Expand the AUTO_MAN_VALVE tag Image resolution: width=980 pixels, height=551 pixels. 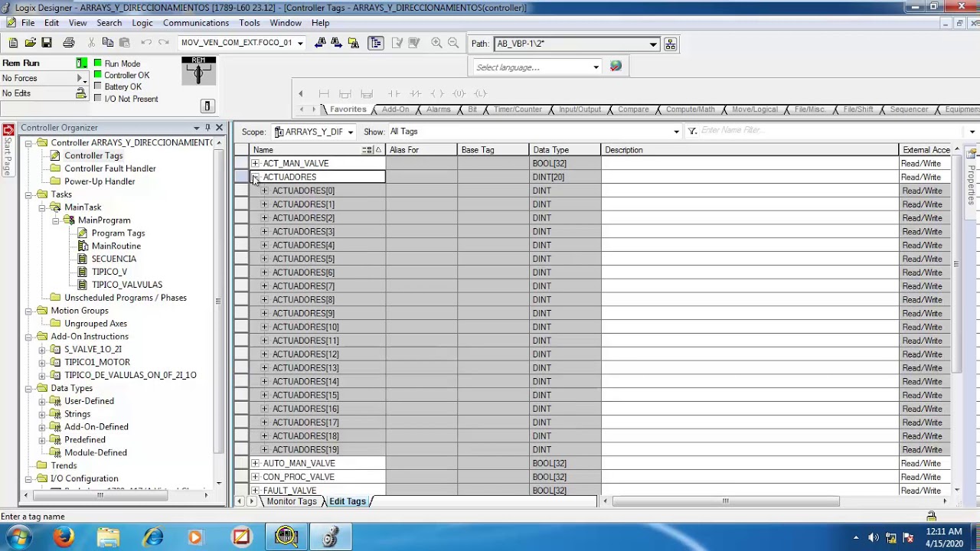click(x=256, y=463)
